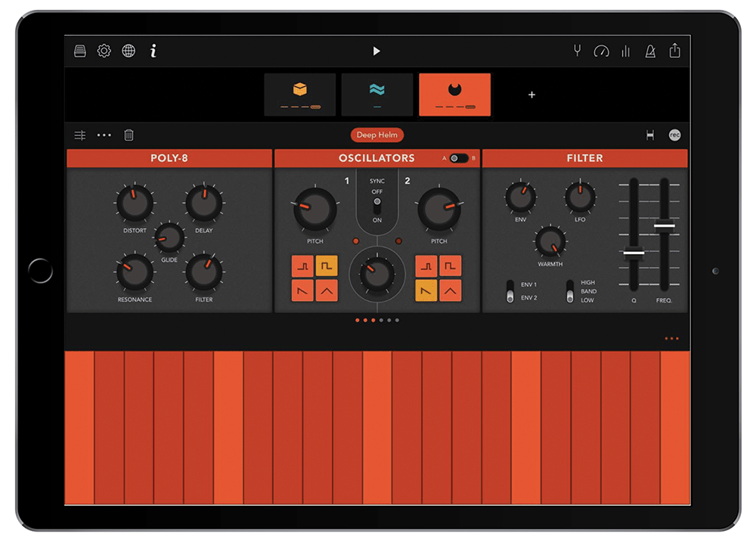
Task: Select the active orange synth track
Action: point(454,95)
